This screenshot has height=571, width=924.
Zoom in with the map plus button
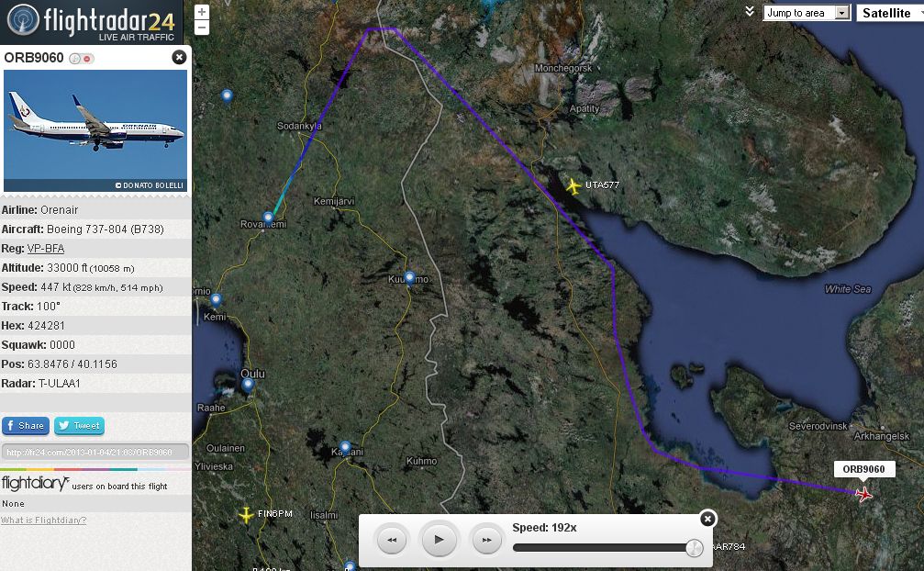[x=202, y=12]
